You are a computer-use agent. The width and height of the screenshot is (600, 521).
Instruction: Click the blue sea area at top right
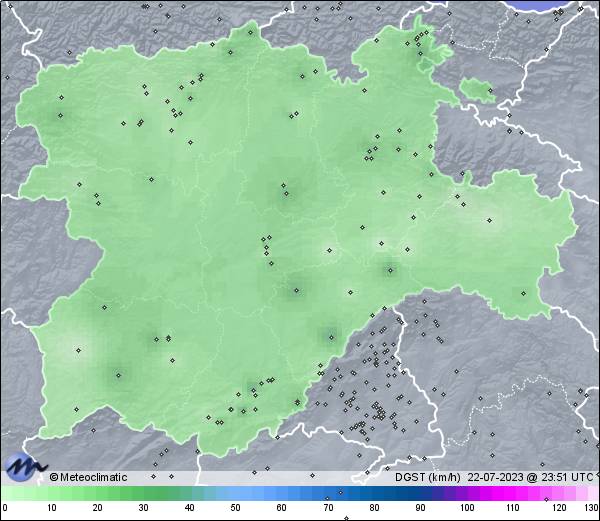pos(540,5)
